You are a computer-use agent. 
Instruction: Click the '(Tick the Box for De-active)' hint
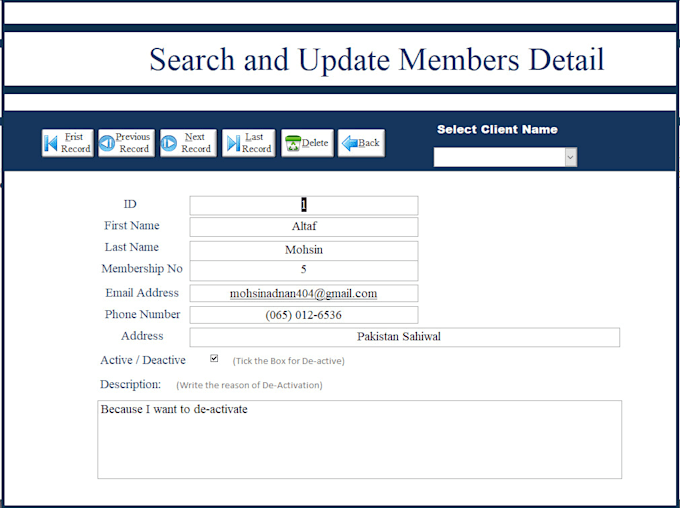[288, 361]
